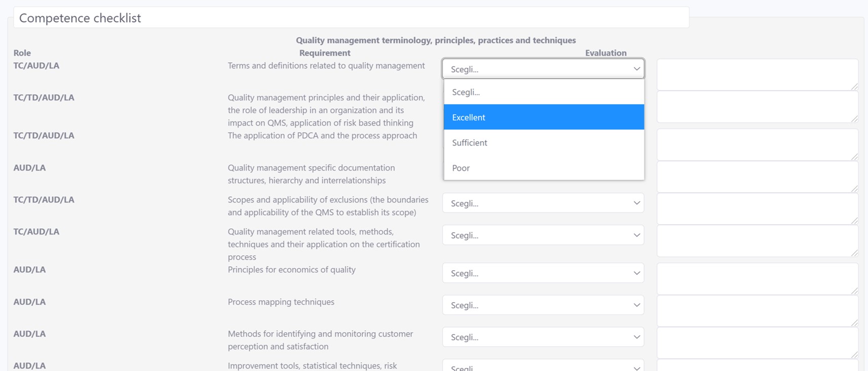Click the notes box for Terms and definitions

click(x=757, y=74)
